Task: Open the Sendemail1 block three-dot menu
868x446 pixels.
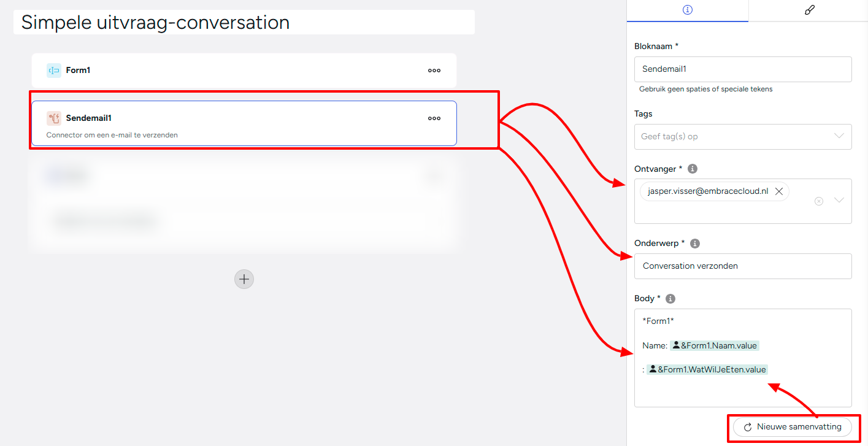Action: click(x=434, y=118)
